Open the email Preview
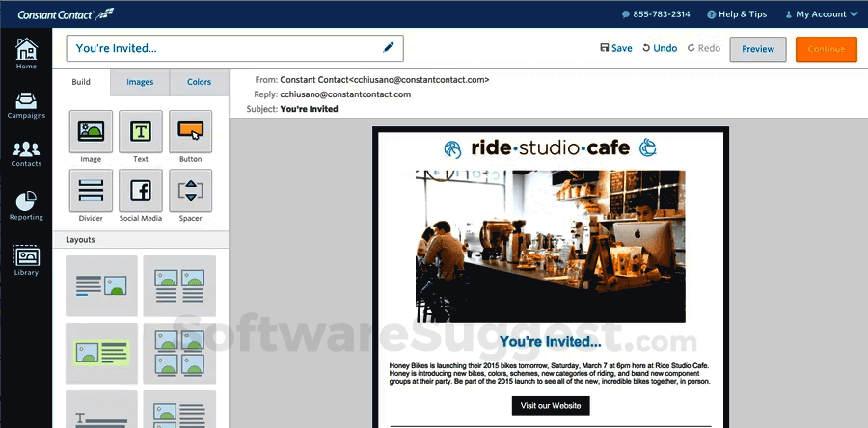Image resolution: width=868 pixels, height=428 pixels. pos(758,49)
